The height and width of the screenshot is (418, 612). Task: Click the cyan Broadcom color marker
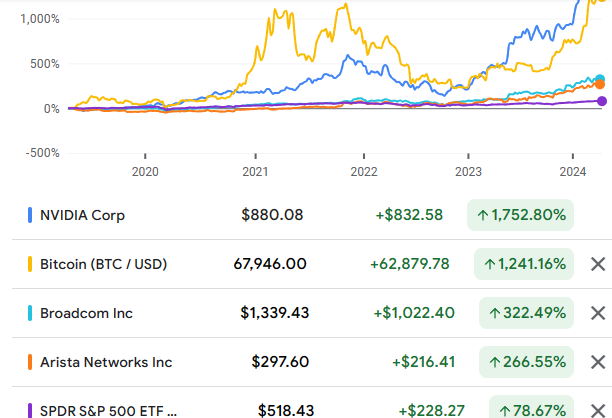30,313
